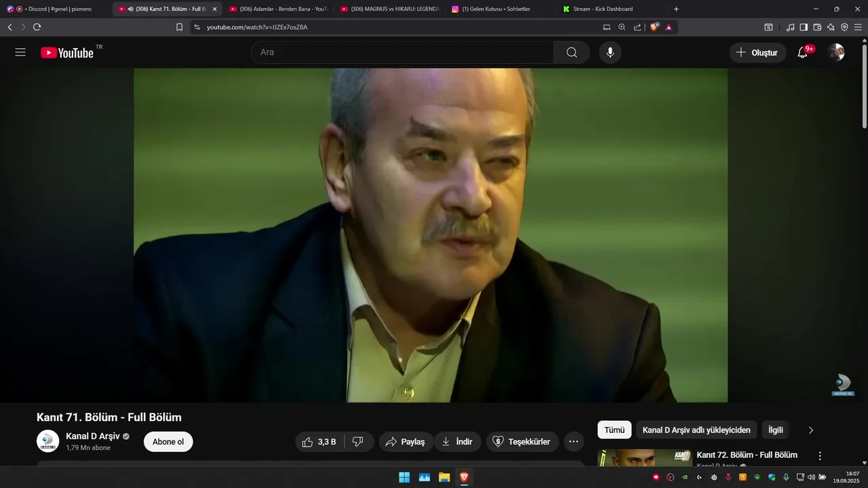Click the Kanal D subscribe watermark in video
868x488 pixels.
843,384
